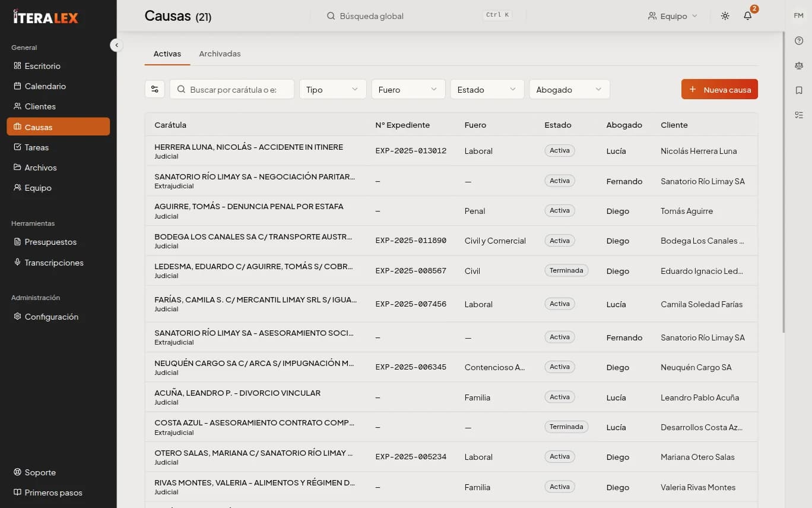This screenshot has width=812, height=508.
Task: Switch to the Activas tab
Action: (167, 53)
